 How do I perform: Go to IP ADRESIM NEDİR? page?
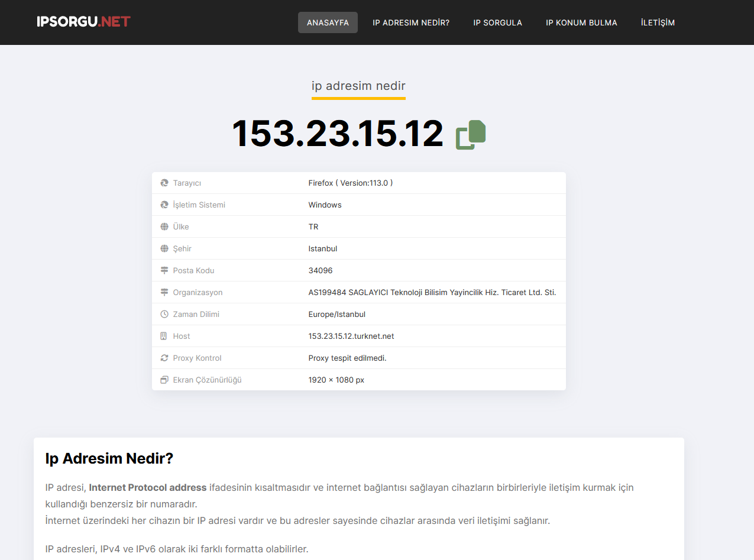click(411, 22)
